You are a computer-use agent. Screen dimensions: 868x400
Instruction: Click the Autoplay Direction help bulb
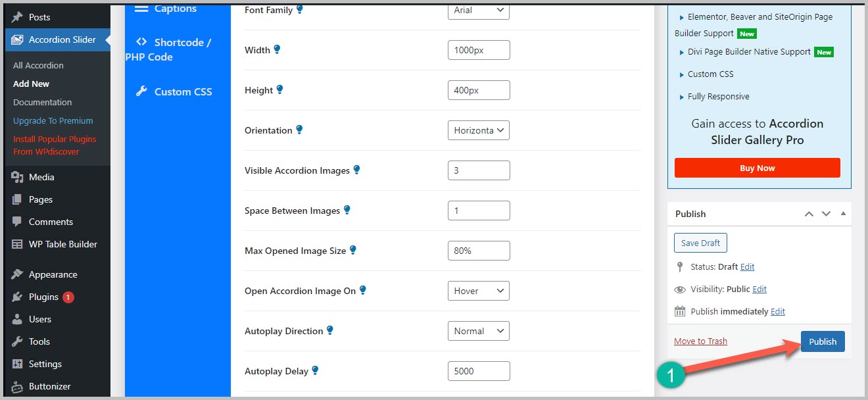point(330,330)
